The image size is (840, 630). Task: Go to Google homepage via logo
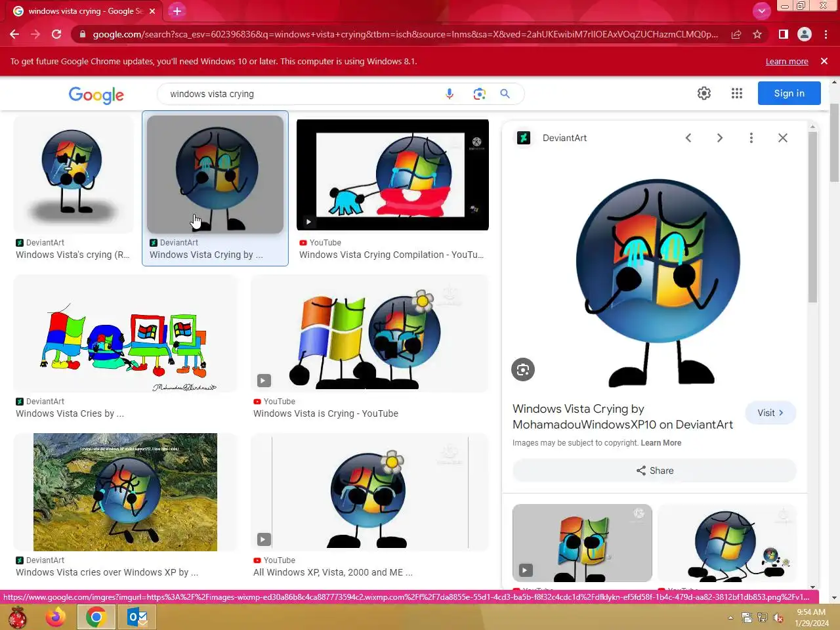(x=96, y=95)
